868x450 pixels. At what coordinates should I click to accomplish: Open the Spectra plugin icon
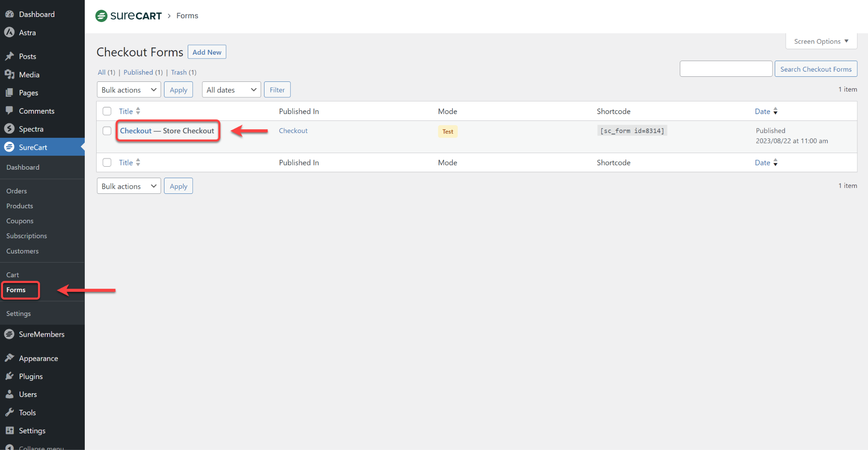[x=10, y=129]
